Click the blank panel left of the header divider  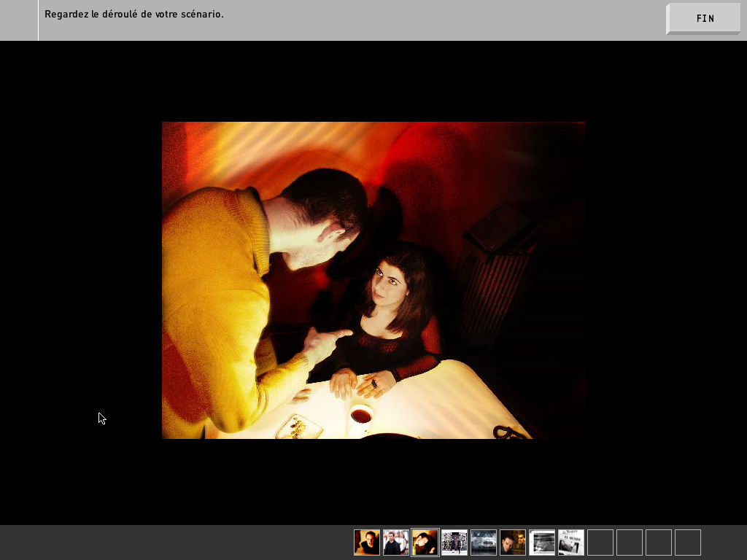(18, 20)
